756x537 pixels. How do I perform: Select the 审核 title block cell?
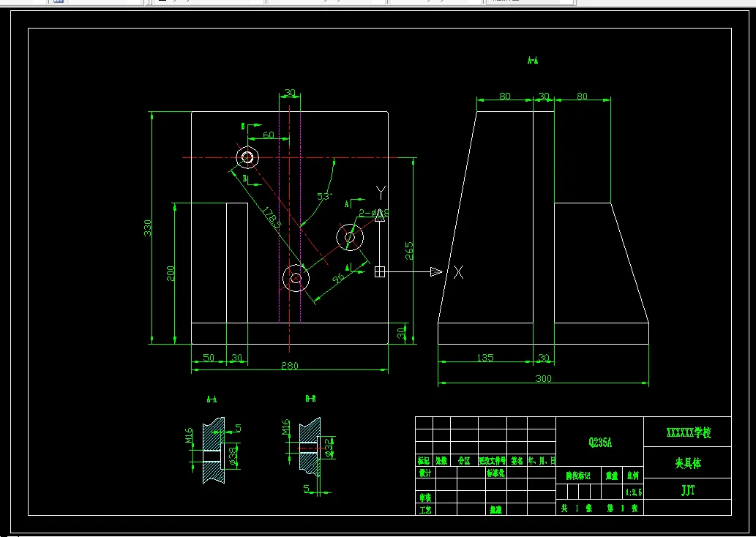point(425,497)
